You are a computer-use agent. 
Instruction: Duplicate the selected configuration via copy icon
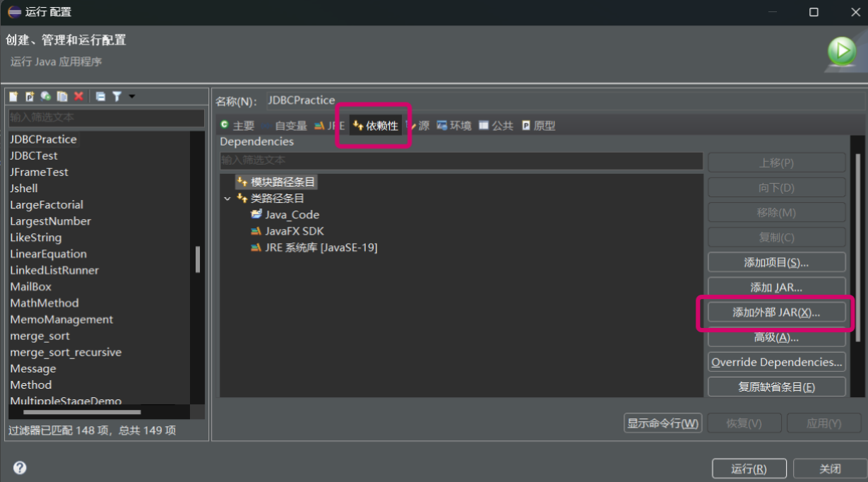[61, 96]
